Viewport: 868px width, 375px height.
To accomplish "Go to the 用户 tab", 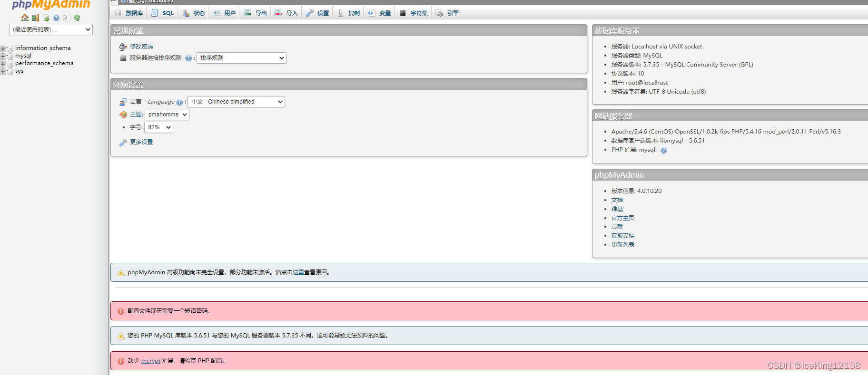I will click(x=224, y=13).
